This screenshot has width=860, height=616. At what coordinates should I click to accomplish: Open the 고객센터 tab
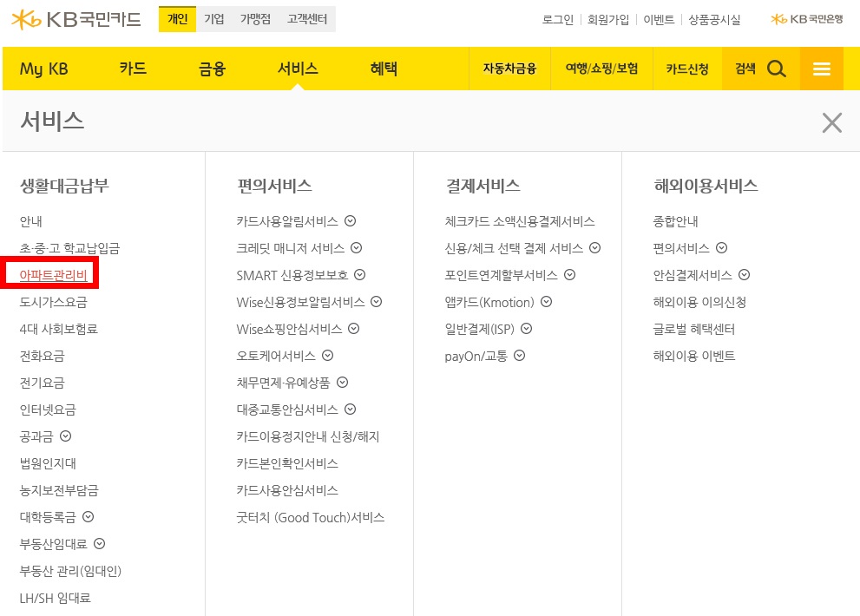coord(307,17)
